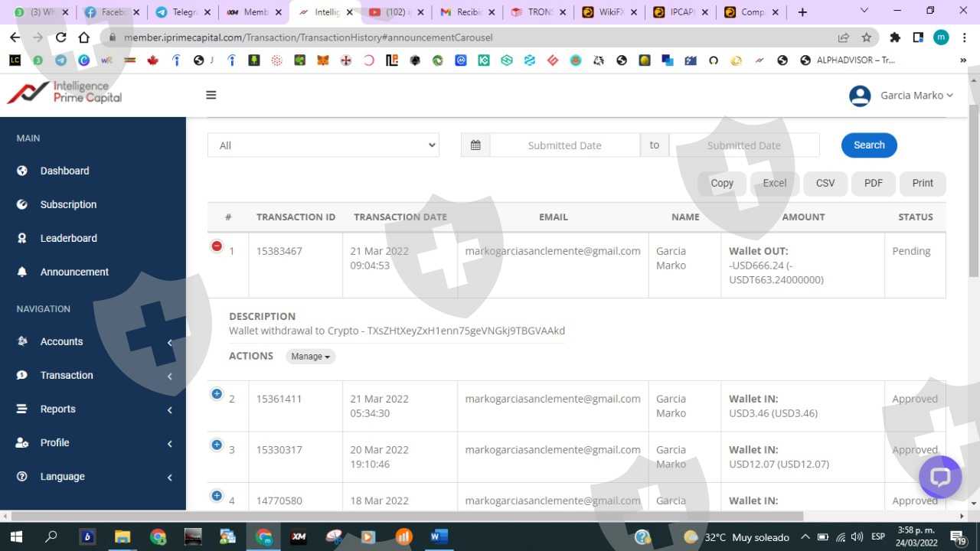Image resolution: width=980 pixels, height=551 pixels.
Task: Open the Telegram bookmark in bookmarks bar
Action: 61,60
